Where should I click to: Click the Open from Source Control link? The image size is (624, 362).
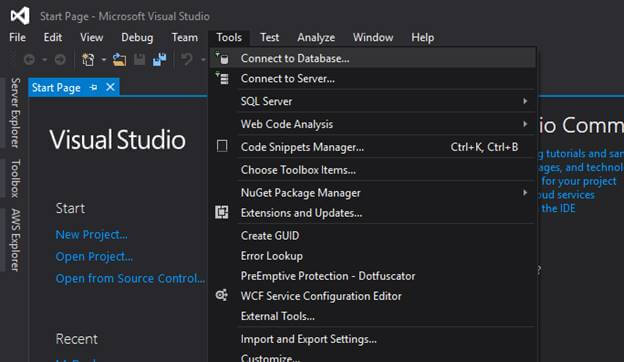pyautogui.click(x=131, y=278)
